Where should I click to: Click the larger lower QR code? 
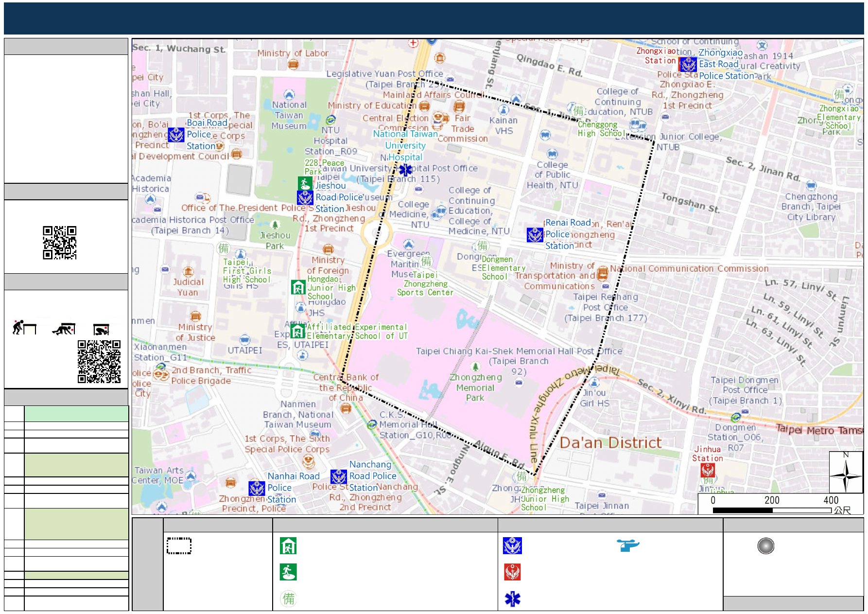click(x=99, y=362)
